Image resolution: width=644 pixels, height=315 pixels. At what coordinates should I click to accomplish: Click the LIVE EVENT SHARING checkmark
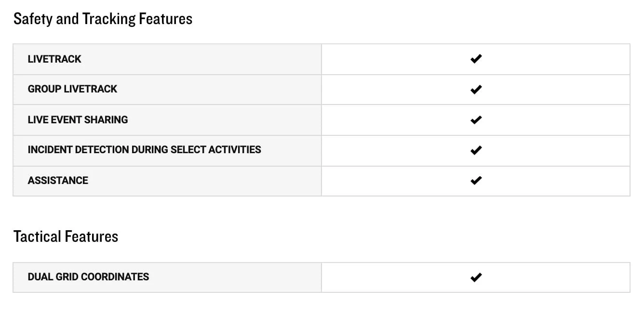[x=476, y=120]
